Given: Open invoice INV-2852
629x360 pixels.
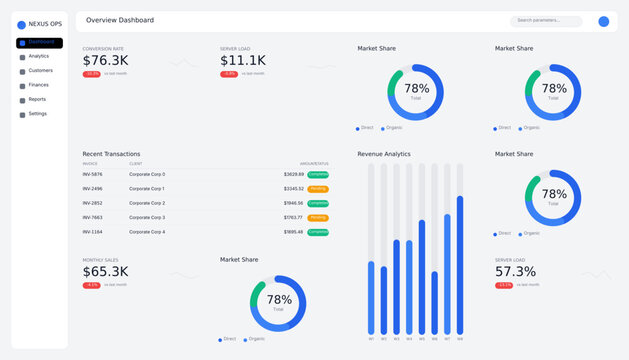Looking at the screenshot, I should coord(92,203).
